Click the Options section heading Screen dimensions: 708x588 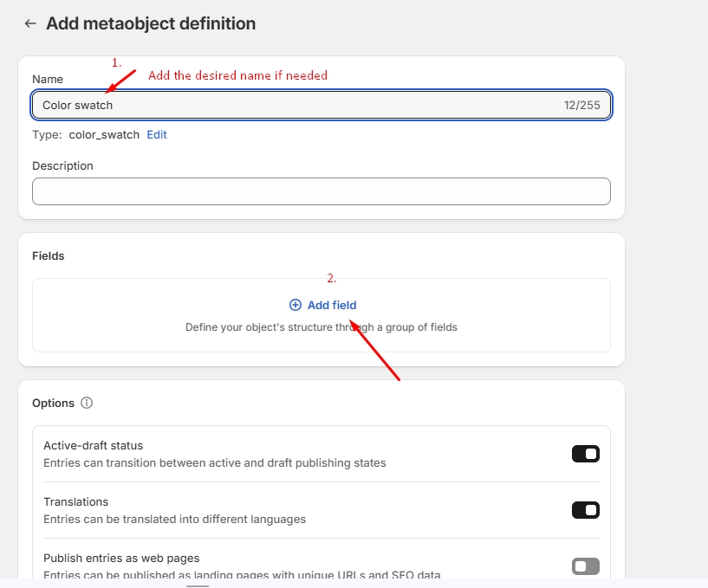point(53,403)
